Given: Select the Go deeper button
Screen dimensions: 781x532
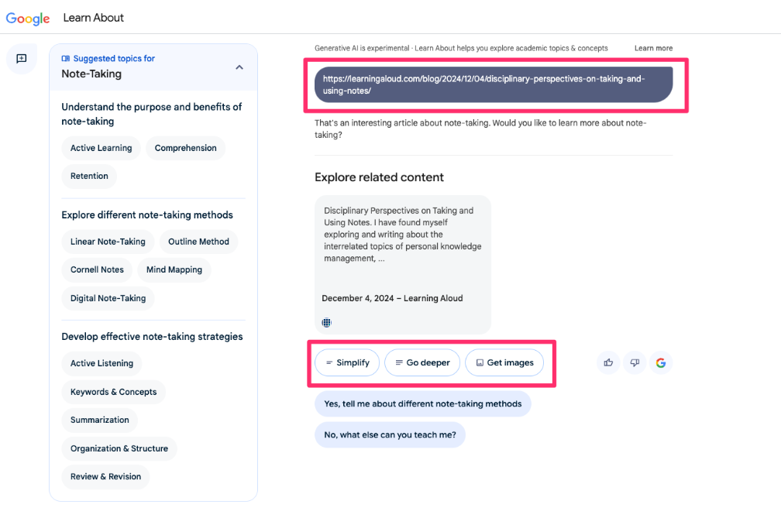Looking at the screenshot, I should click(x=422, y=362).
